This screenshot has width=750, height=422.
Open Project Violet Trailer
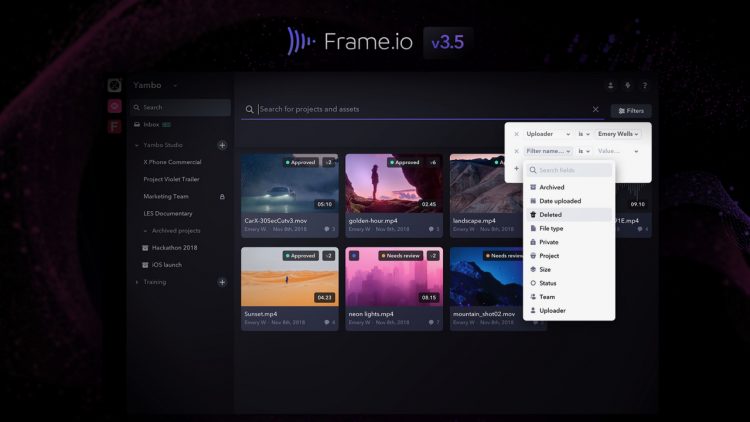(171, 179)
